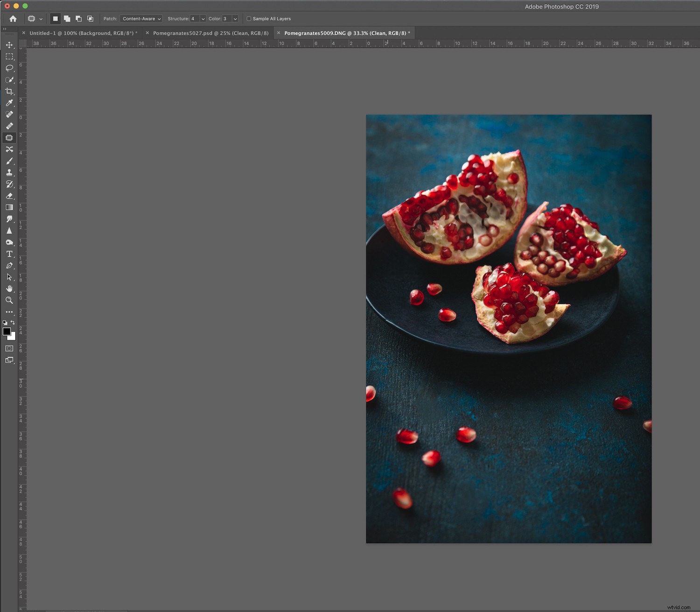
Task: Enable Add to Selection mode
Action: coord(67,19)
